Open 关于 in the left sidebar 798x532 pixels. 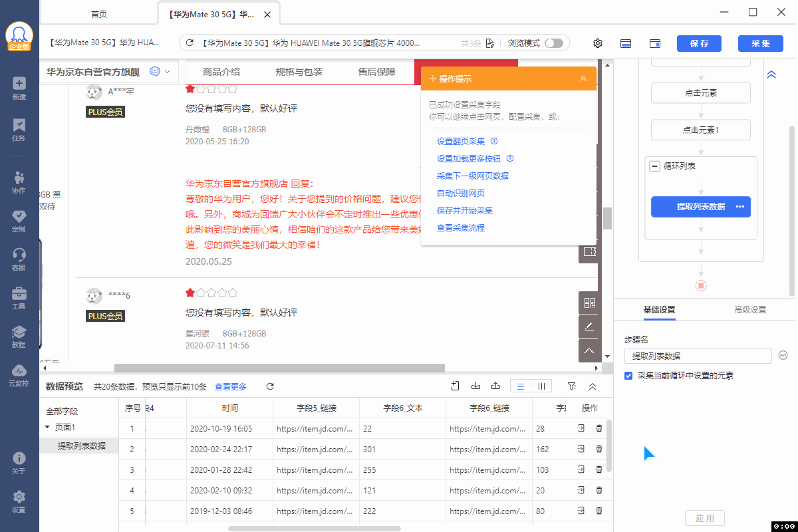[19, 463]
